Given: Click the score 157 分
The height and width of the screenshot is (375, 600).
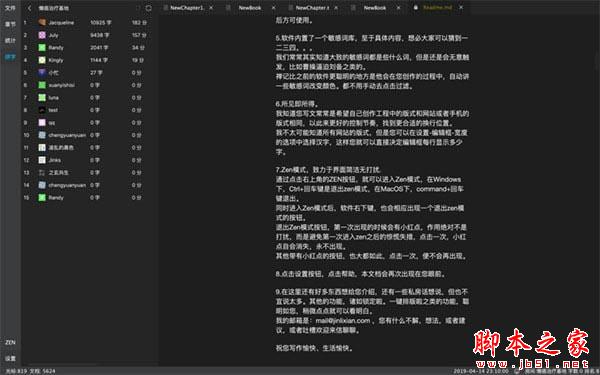Looking at the screenshot, I should coord(139,35).
